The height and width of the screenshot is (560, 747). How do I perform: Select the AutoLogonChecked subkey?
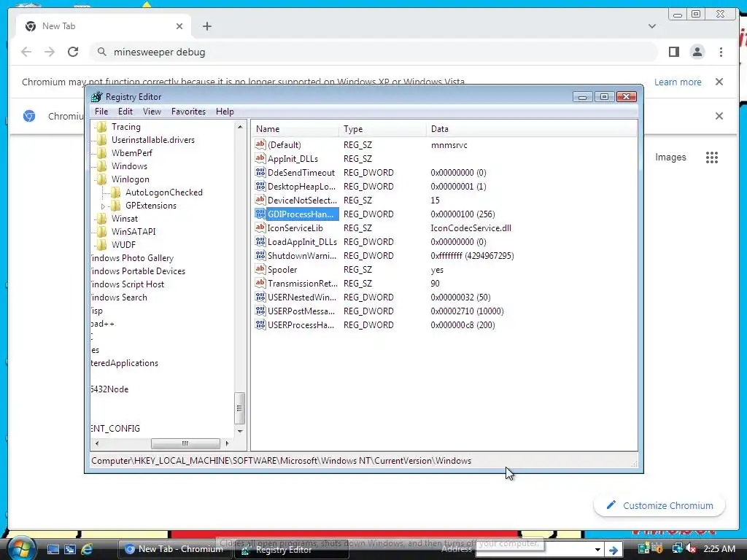click(x=164, y=192)
